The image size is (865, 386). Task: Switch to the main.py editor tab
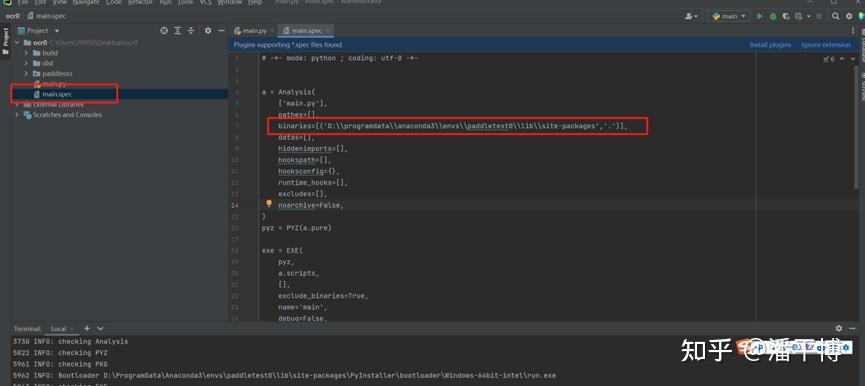coord(254,31)
